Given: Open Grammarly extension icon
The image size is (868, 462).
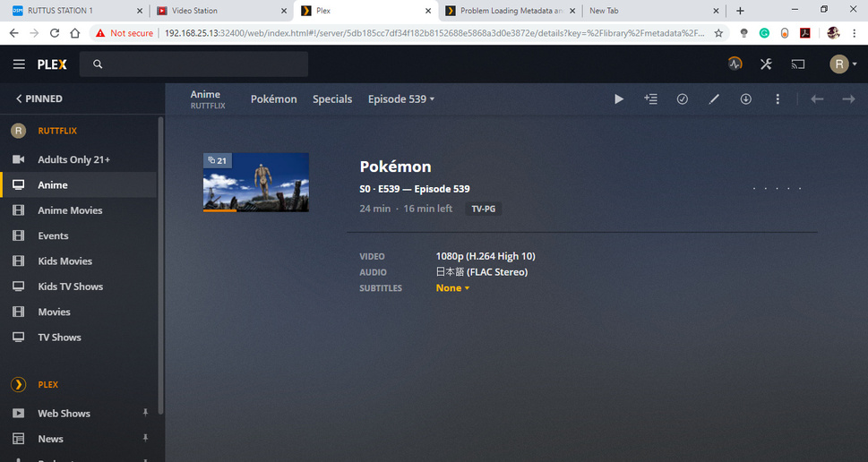Looking at the screenshot, I should click(764, 33).
